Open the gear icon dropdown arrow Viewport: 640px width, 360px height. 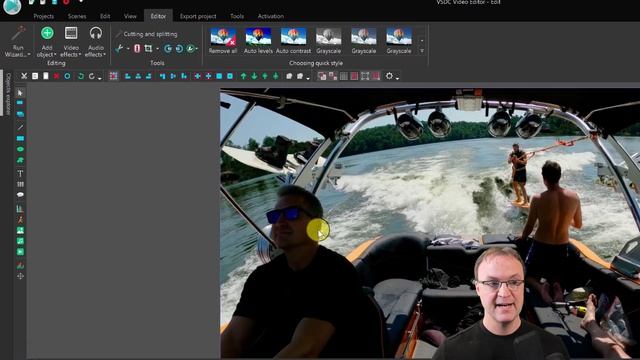coord(397,77)
